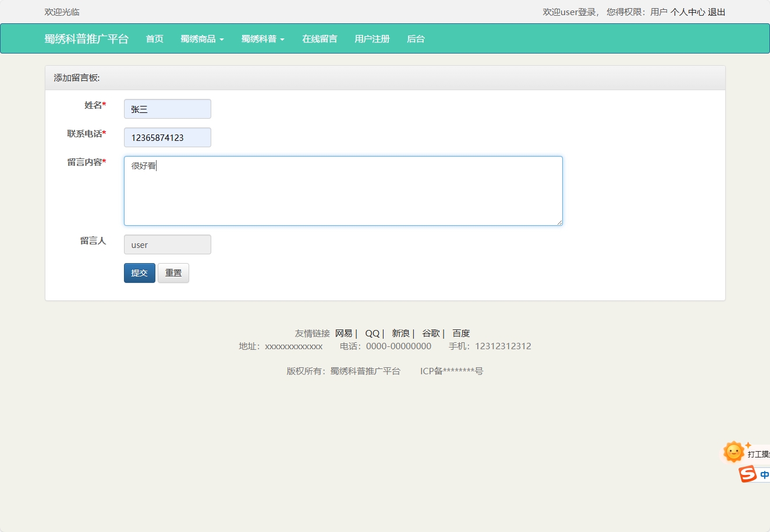Click the 联系电话 phone number field
Viewport: 770px width, 532px height.
point(167,137)
